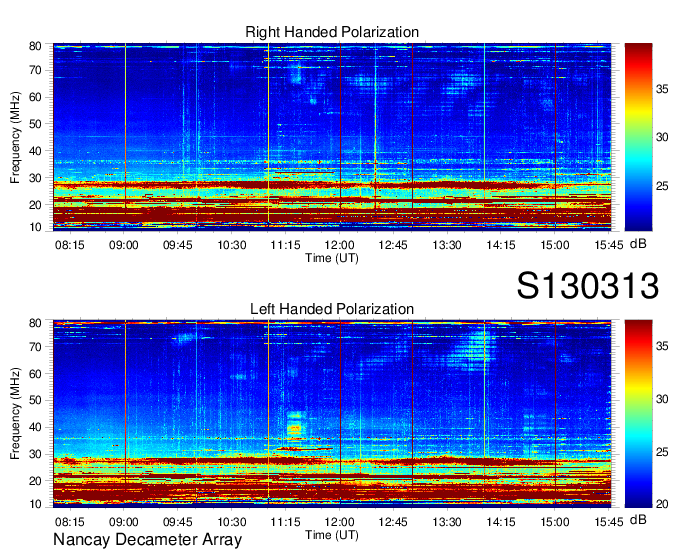Click 60 MHz tick on Left Handed plot
Viewport: 680px width, 552px height.
[x=35, y=374]
